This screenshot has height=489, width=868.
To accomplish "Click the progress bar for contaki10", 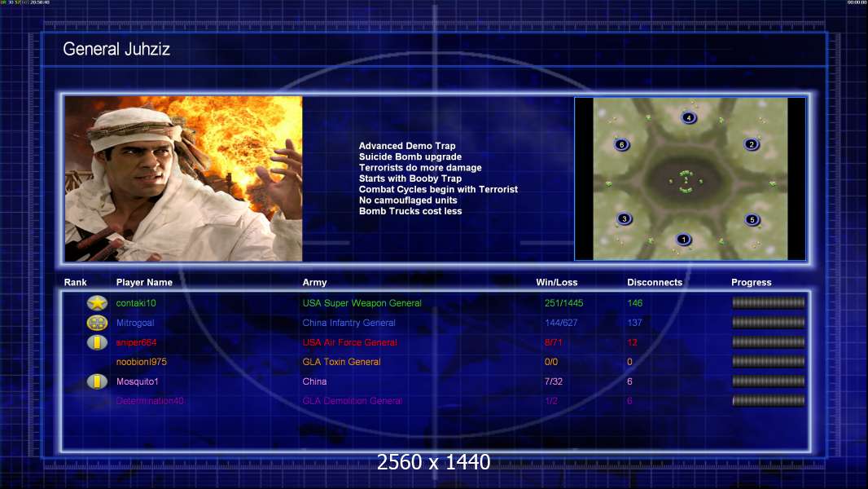I will (x=769, y=303).
